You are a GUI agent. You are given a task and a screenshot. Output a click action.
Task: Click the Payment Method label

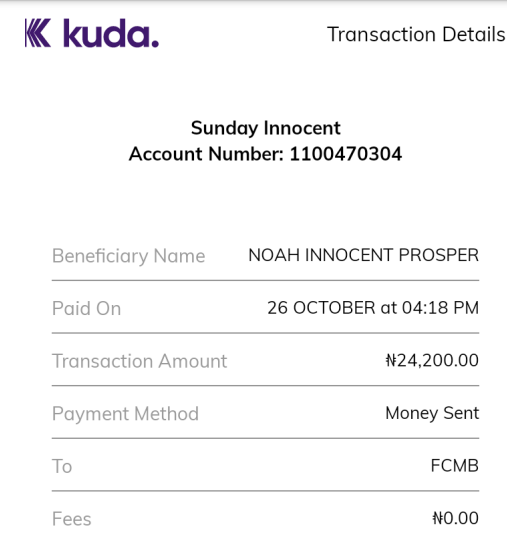click(x=125, y=414)
